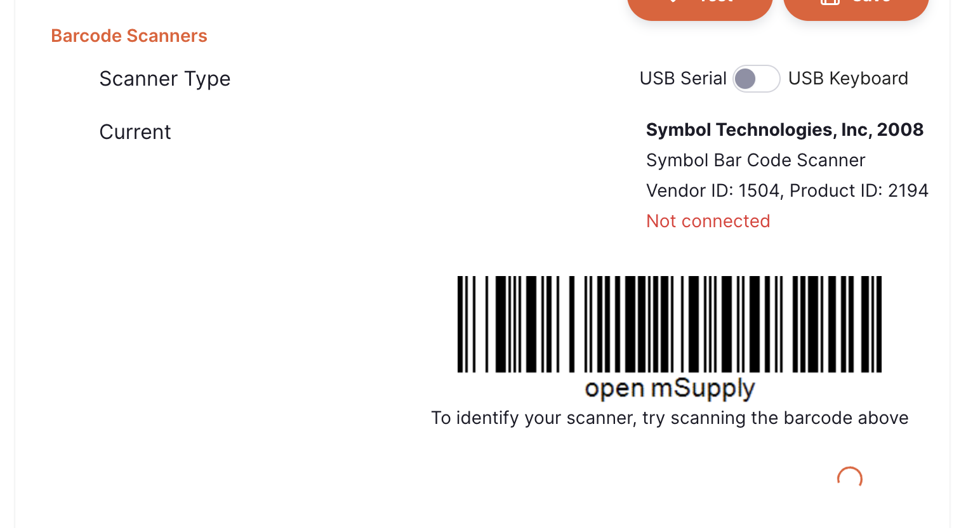Toggle the Scanner Type switch
The width and height of the screenshot is (980, 528).
[756, 79]
